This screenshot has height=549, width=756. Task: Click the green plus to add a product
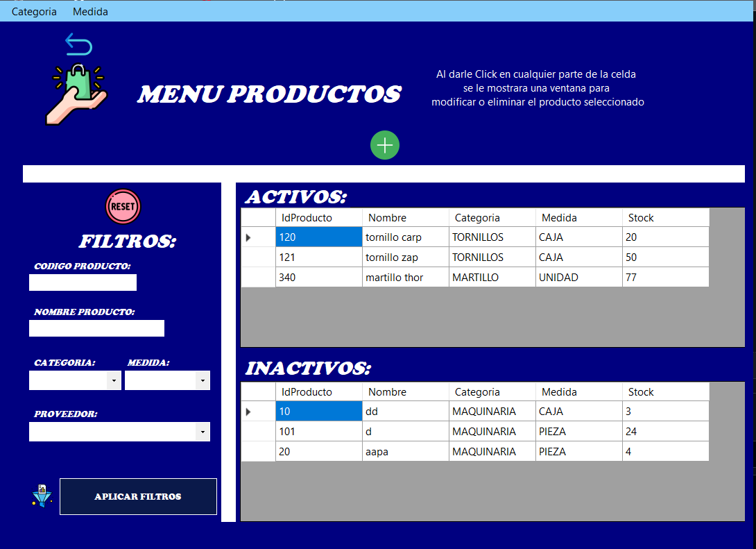pyautogui.click(x=384, y=145)
